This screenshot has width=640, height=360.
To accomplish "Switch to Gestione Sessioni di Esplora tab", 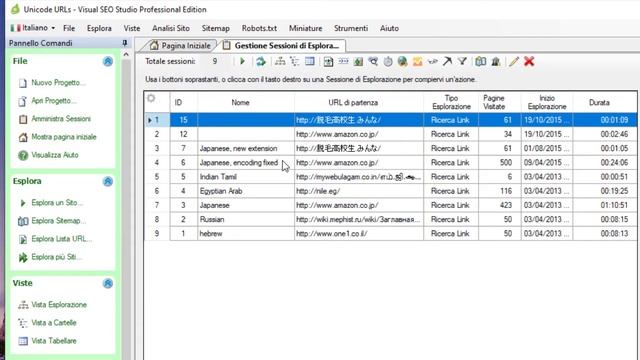I will 282,46.
